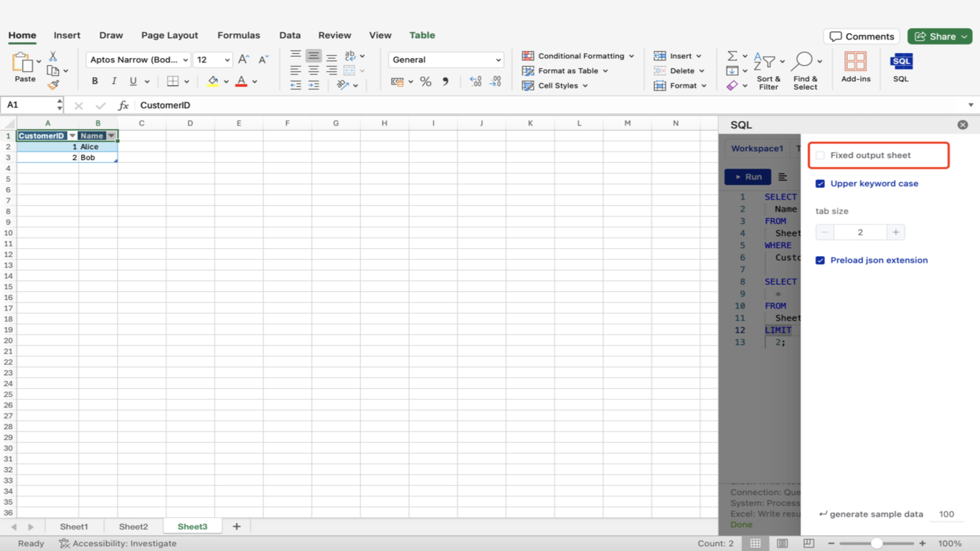Image resolution: width=980 pixels, height=551 pixels.
Task: Click the Format Painter brush icon
Action: click(53, 85)
